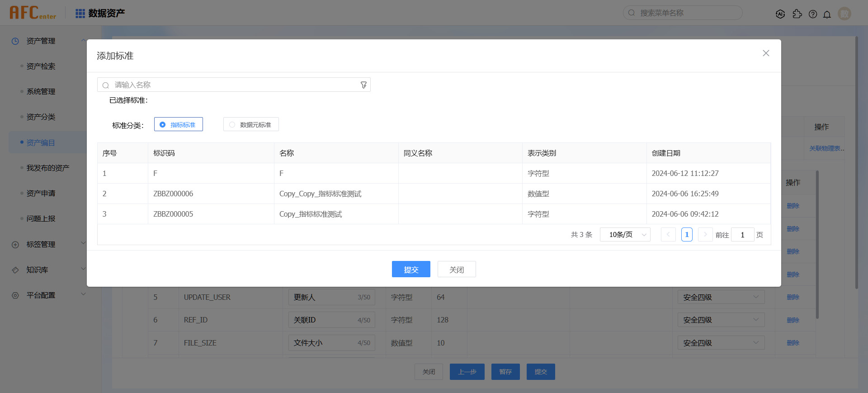
Task: Open 资产分类 in the sidebar
Action: [41, 117]
